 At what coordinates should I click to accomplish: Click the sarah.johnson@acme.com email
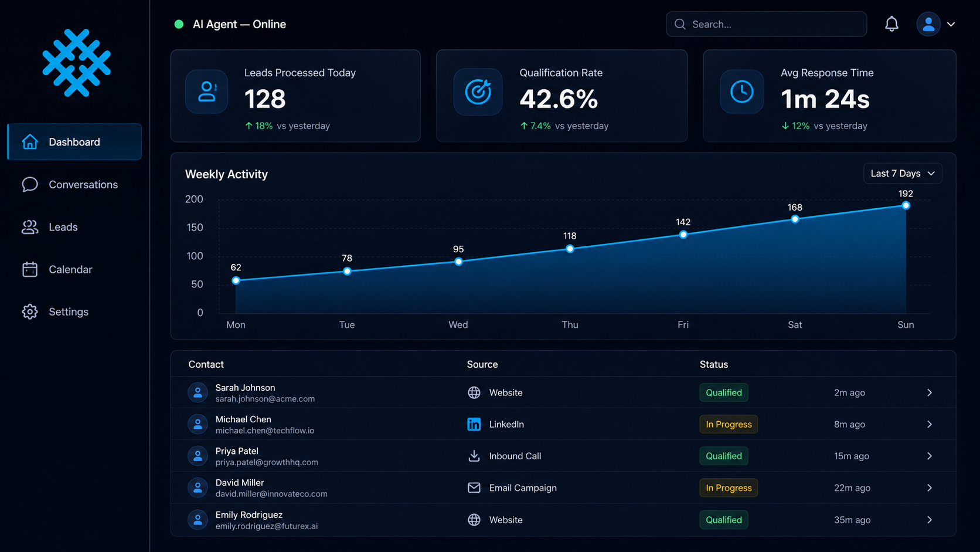[265, 399]
